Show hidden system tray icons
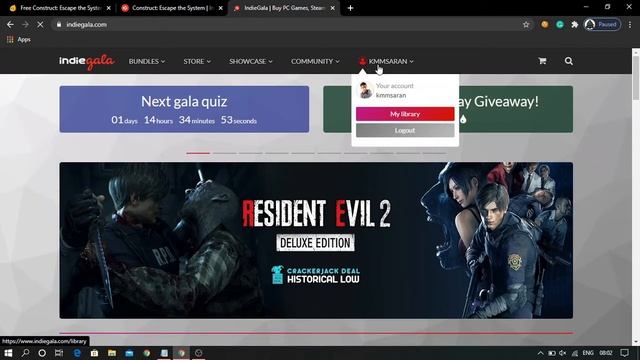Image resolution: width=640 pixels, height=360 pixels. (540, 353)
